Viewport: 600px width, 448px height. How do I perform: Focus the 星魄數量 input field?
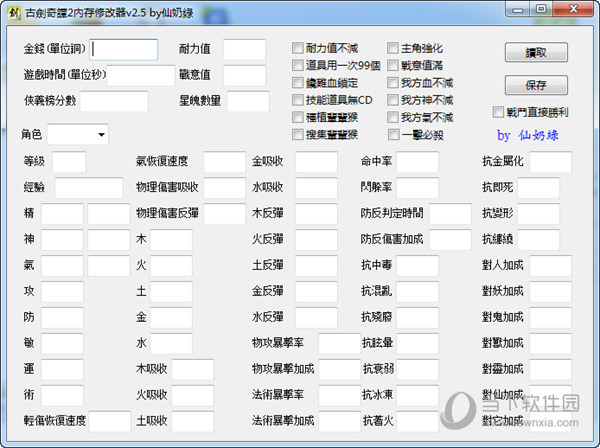[x=248, y=101]
